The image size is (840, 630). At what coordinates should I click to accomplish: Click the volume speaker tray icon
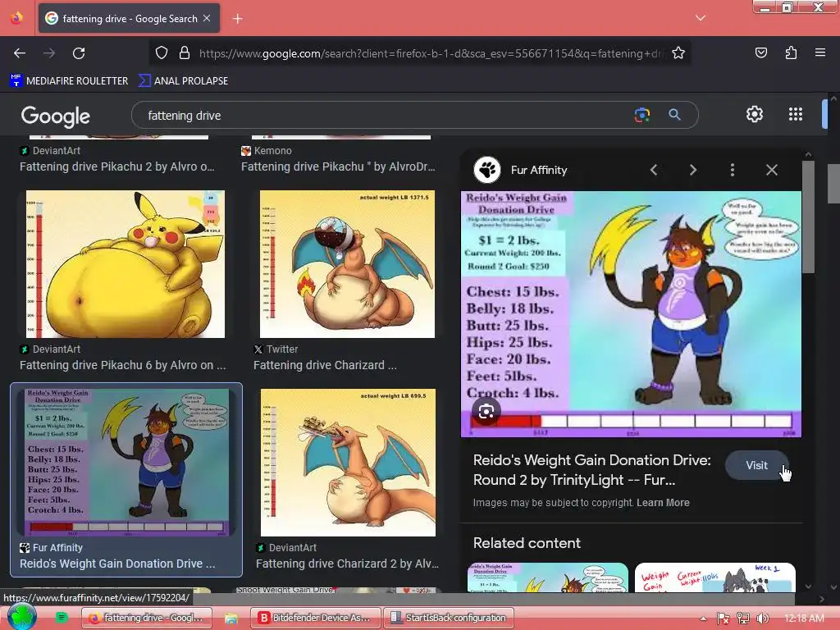(x=762, y=619)
